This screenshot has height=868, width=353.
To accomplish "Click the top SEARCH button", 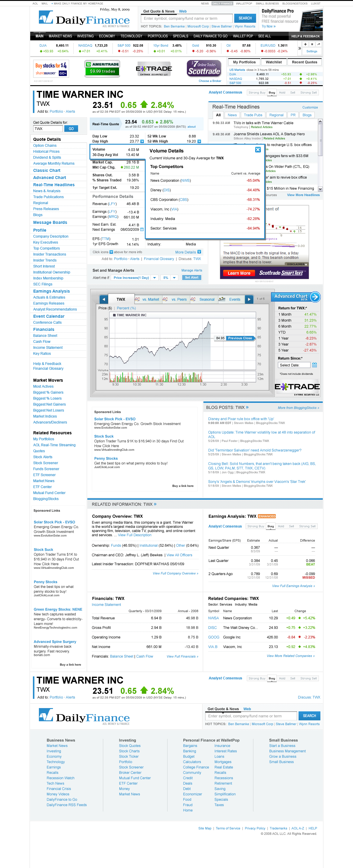I will 245,18.
